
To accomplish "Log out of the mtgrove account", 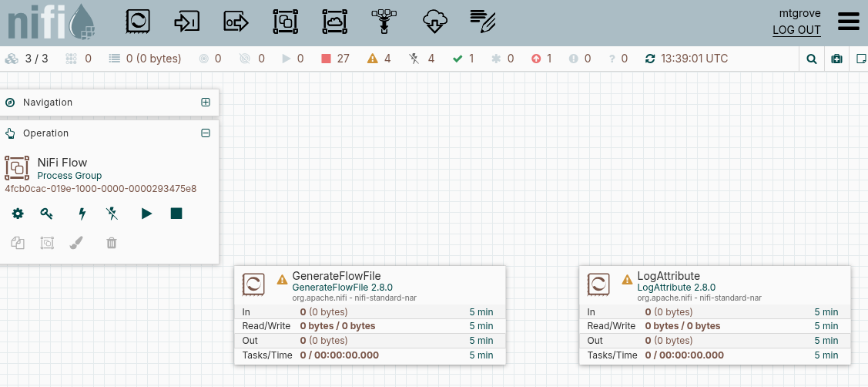I will [796, 30].
